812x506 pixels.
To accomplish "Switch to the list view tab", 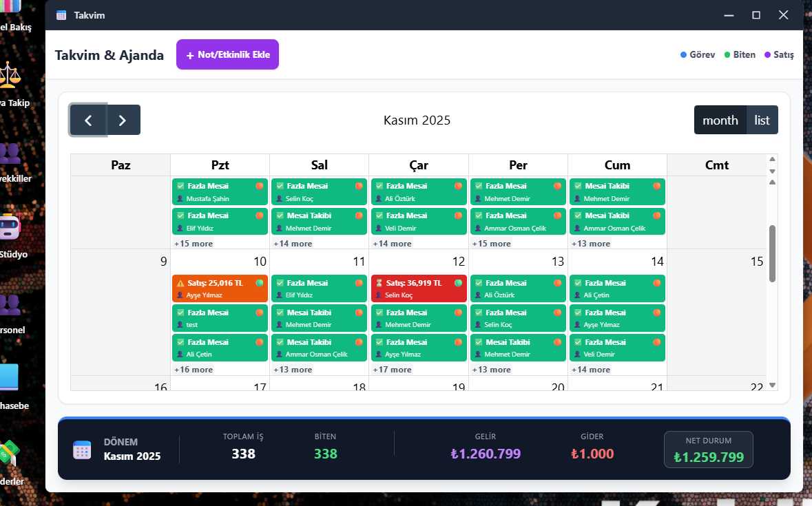I will coord(762,120).
